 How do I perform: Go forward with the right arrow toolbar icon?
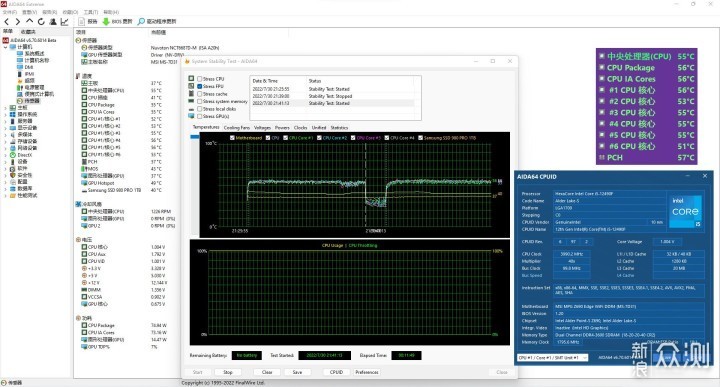[17, 22]
